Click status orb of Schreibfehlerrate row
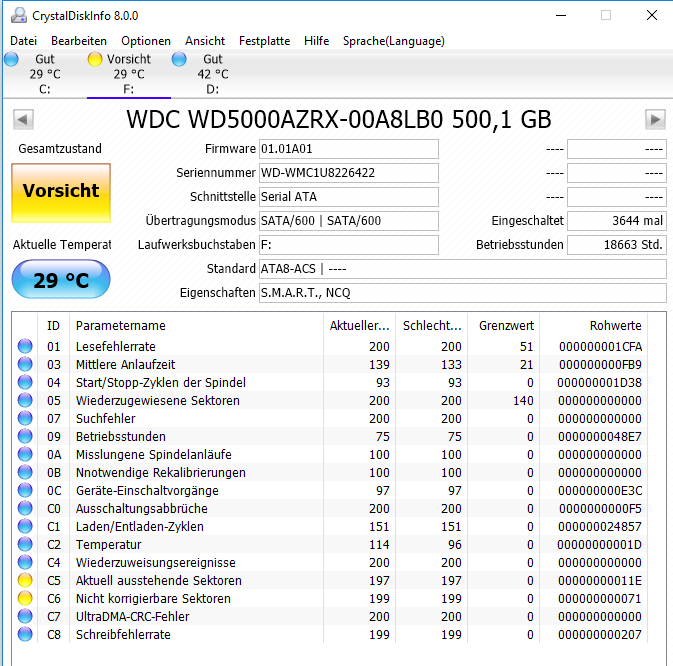Viewport: 673px width, 666px height. click(x=25, y=634)
